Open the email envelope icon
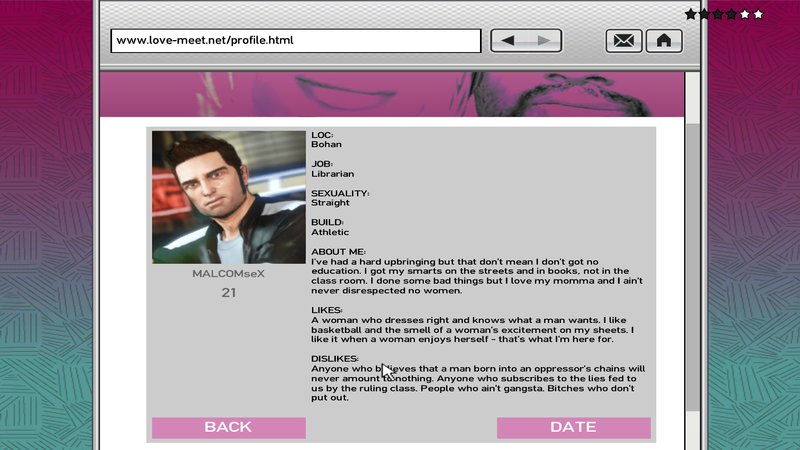 623,41
